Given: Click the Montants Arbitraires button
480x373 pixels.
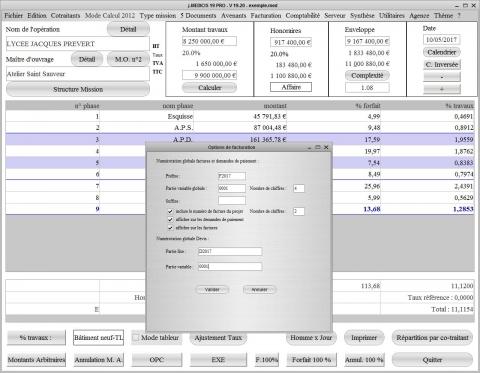Looking at the screenshot, I should click(x=36, y=360).
